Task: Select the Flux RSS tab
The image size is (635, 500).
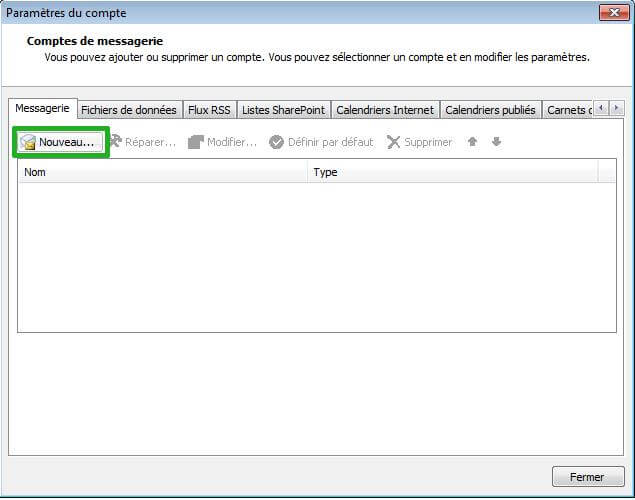Action: click(x=210, y=110)
